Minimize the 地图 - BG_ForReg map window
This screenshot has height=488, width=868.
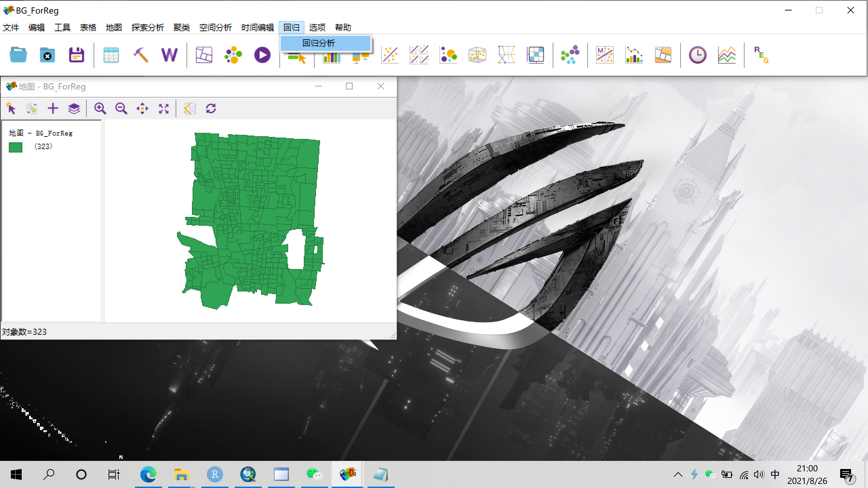click(x=318, y=86)
